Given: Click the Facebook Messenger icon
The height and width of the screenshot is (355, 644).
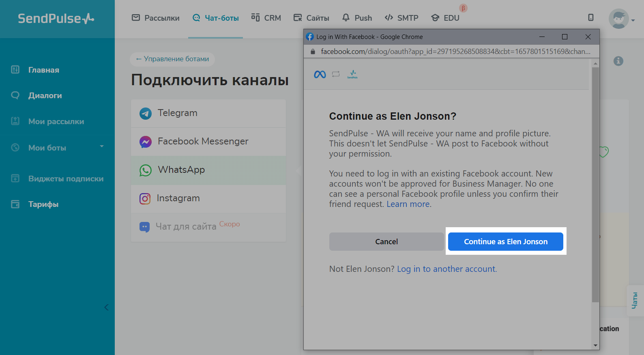Looking at the screenshot, I should point(146,142).
